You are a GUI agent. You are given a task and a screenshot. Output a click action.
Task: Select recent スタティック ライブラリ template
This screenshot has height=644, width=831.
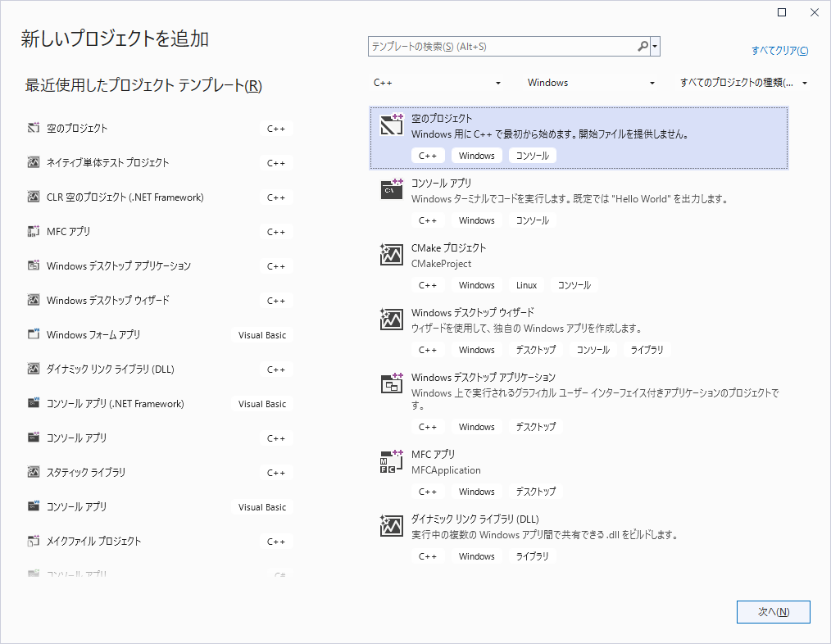pos(86,473)
